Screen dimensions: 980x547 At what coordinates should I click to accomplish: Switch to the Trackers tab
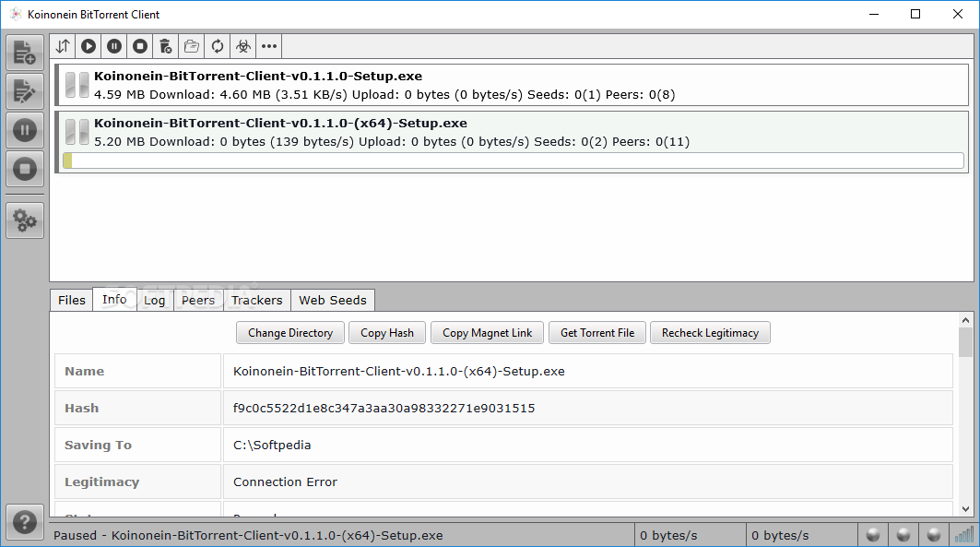pyautogui.click(x=257, y=300)
